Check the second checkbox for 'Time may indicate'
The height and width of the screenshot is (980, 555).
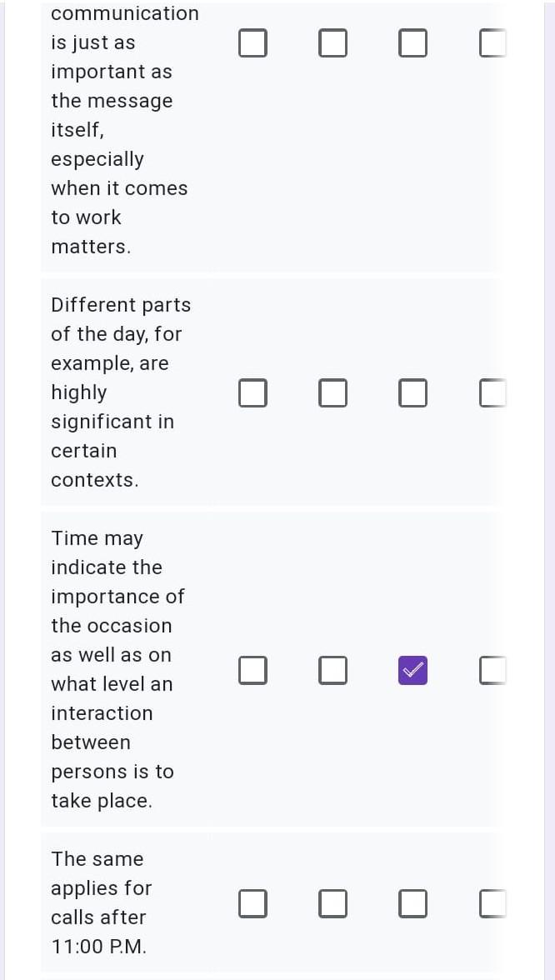point(333,670)
